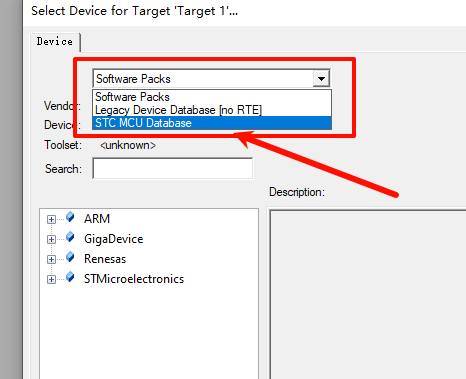Select Renesas in vendor tree
The width and height of the screenshot is (466, 379).
pyautogui.click(x=105, y=259)
